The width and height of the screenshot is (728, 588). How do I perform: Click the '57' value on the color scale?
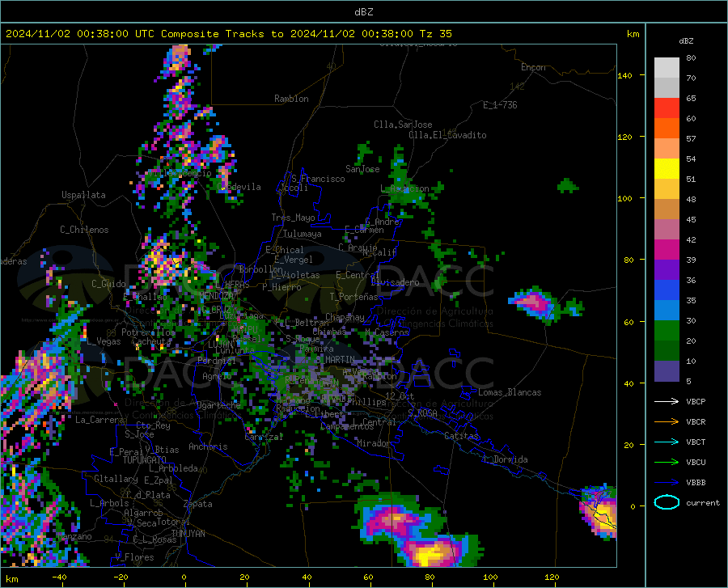pos(691,139)
